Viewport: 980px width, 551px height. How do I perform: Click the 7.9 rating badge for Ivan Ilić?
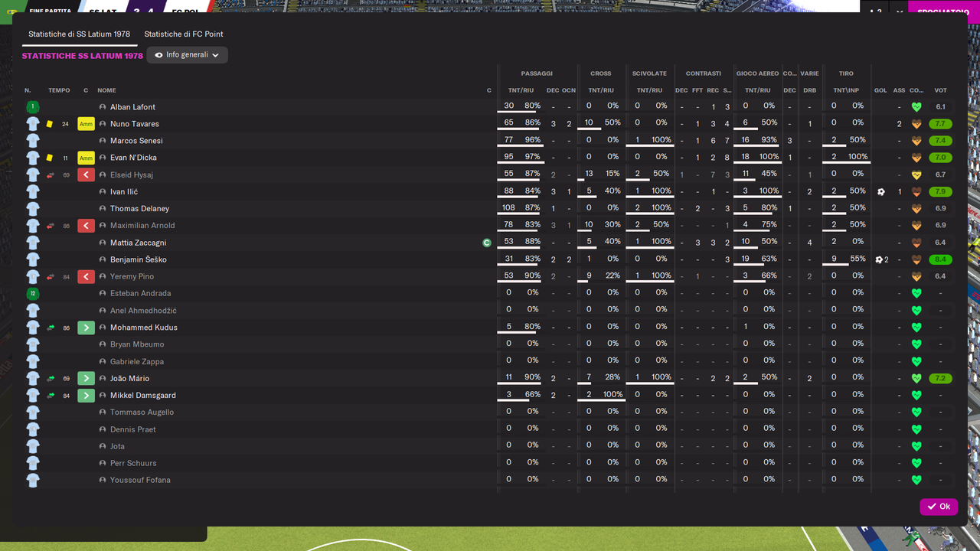[940, 192]
